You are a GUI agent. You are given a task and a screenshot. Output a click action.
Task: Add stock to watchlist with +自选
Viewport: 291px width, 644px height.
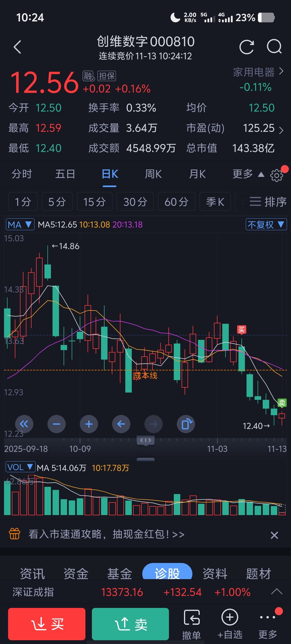pyautogui.click(x=230, y=624)
